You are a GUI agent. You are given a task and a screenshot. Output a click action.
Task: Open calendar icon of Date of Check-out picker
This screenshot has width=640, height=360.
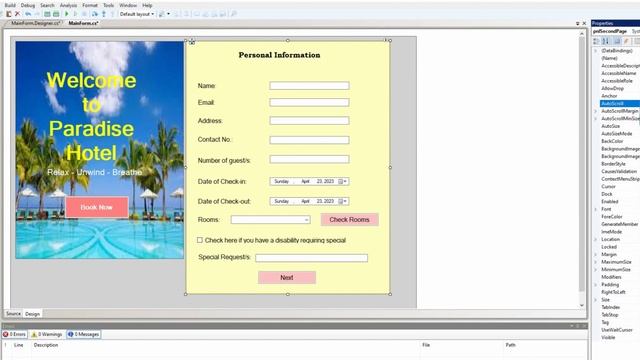click(x=340, y=201)
